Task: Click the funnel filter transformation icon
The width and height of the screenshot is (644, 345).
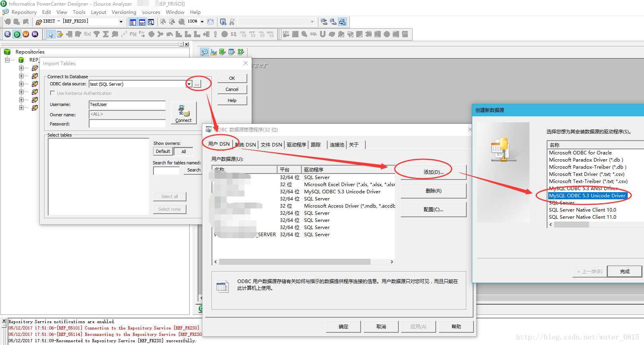Action: [x=97, y=35]
